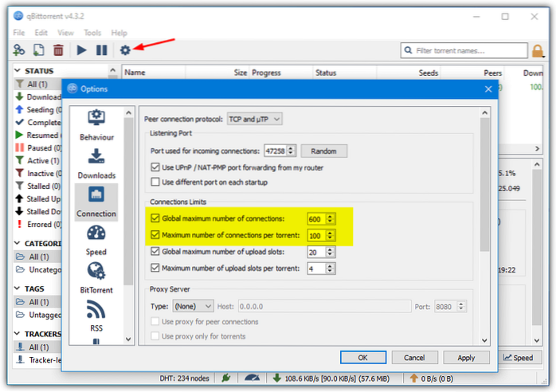The height and width of the screenshot is (392, 556).
Task: Open the Peer connection protocol dropdown
Action: (254, 118)
